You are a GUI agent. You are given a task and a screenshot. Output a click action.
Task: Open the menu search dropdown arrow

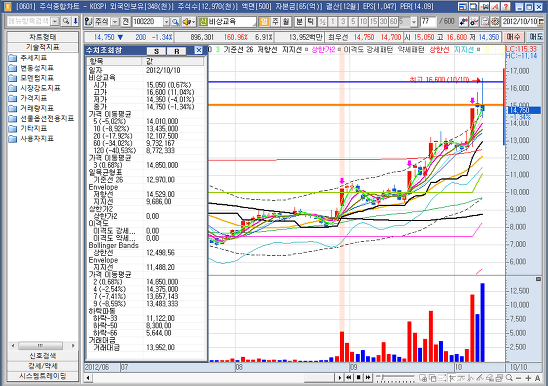pos(55,22)
